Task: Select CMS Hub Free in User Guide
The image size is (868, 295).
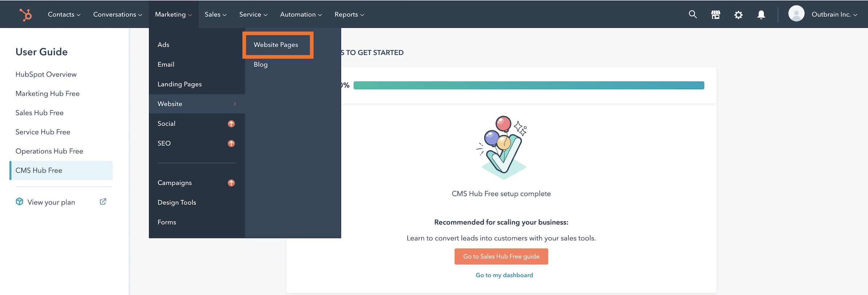Action: (x=39, y=170)
